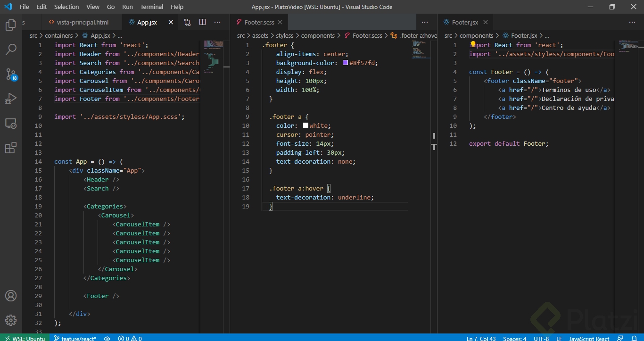This screenshot has width=644, height=341.
Task: Click the #8f57fd purple color swatch
Action: pyautogui.click(x=345, y=63)
